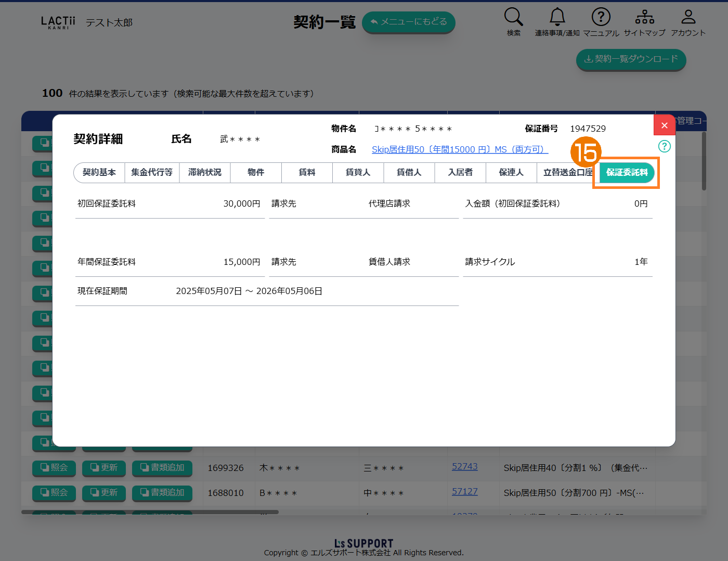Click the search magnifier icon
This screenshot has width=728, height=561.
coord(513,17)
